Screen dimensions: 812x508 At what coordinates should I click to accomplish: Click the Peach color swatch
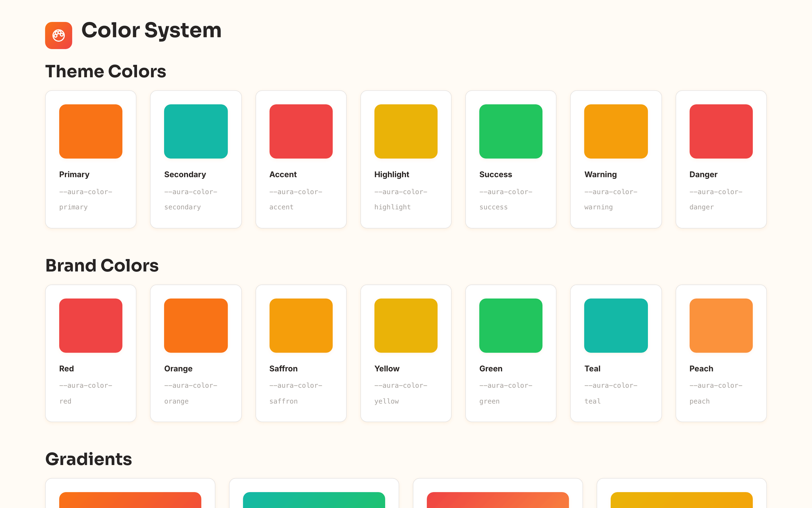[x=721, y=325]
